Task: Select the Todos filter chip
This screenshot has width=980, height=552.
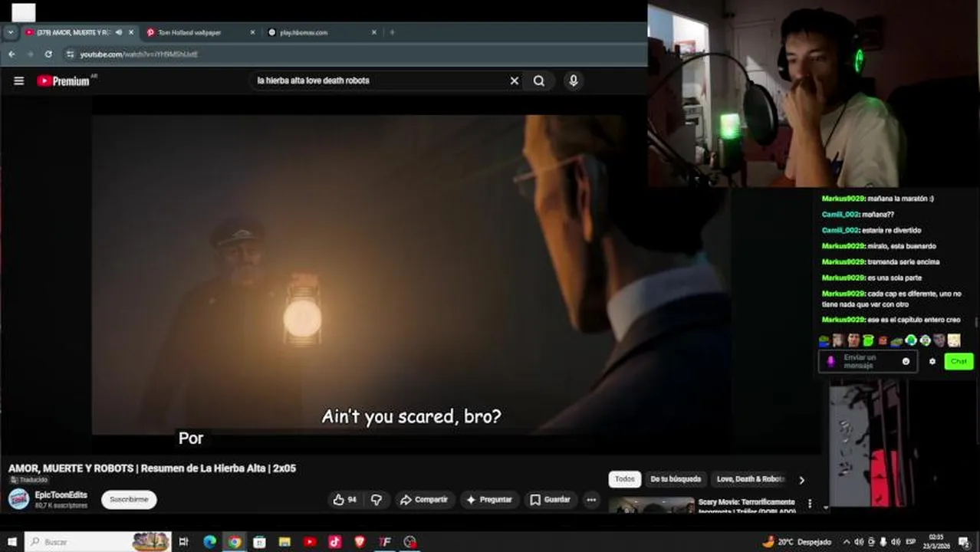Action: (x=625, y=479)
